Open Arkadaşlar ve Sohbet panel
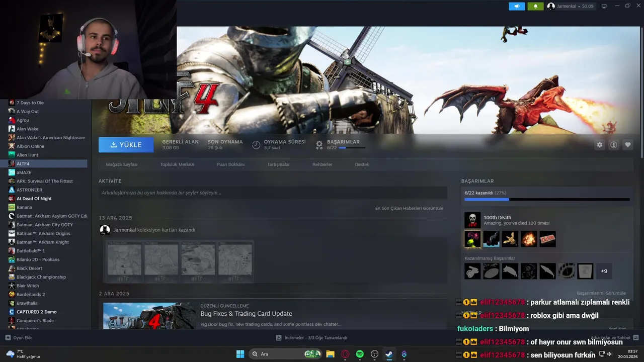 pyautogui.click(x=614, y=338)
